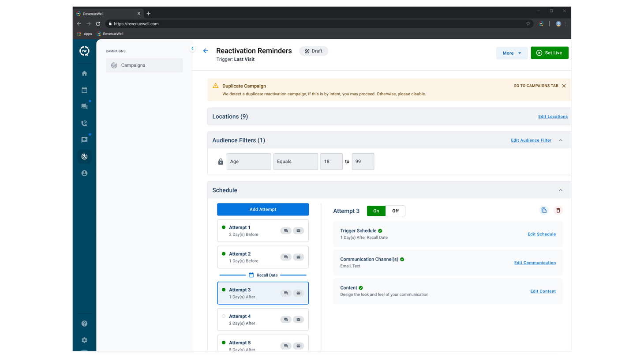Image resolution: width=644 pixels, height=362 pixels.
Task: Collapse the Audience Filters section
Action: 561,140
